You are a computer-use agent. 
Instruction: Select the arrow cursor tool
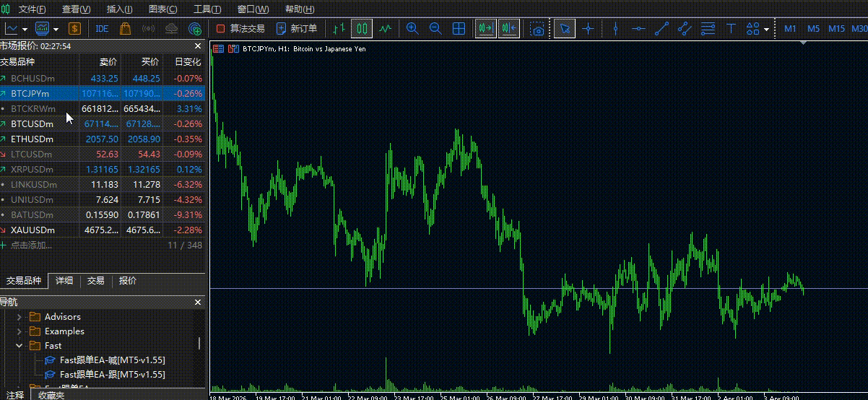tap(565, 29)
